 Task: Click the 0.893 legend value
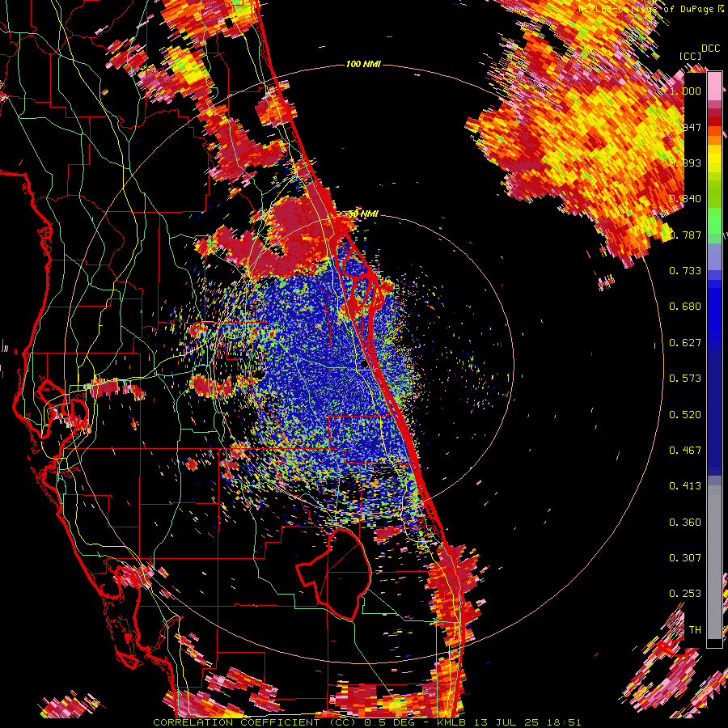(685, 163)
